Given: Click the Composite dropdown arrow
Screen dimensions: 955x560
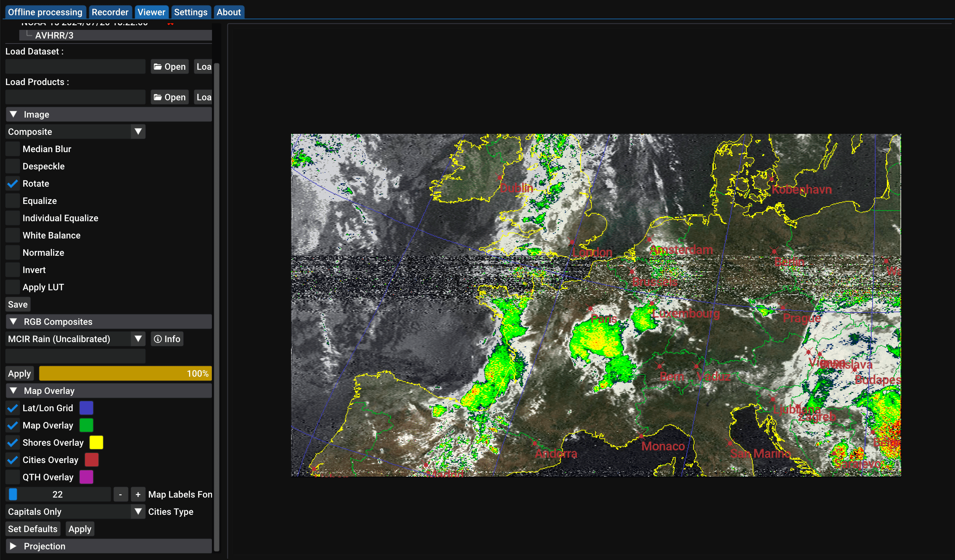Looking at the screenshot, I should point(137,131).
